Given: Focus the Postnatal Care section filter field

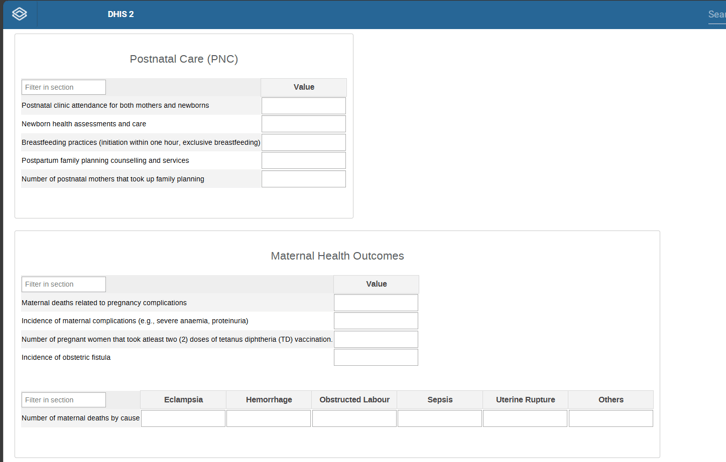Looking at the screenshot, I should point(63,87).
